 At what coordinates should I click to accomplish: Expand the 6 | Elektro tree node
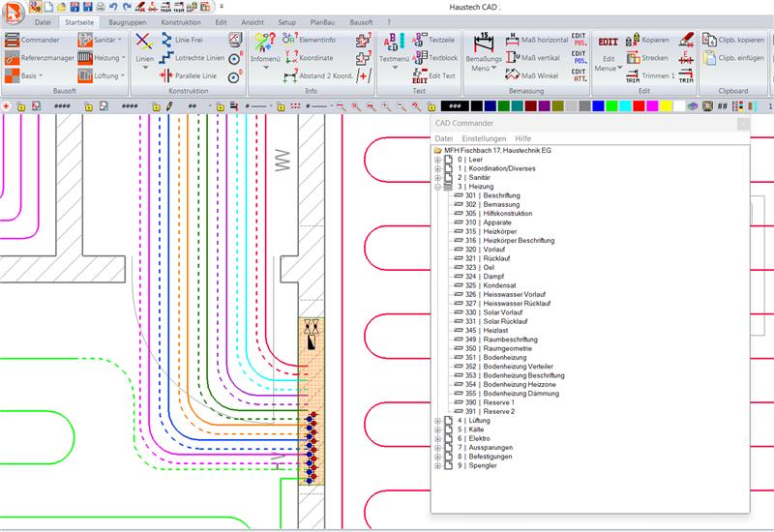point(437,439)
